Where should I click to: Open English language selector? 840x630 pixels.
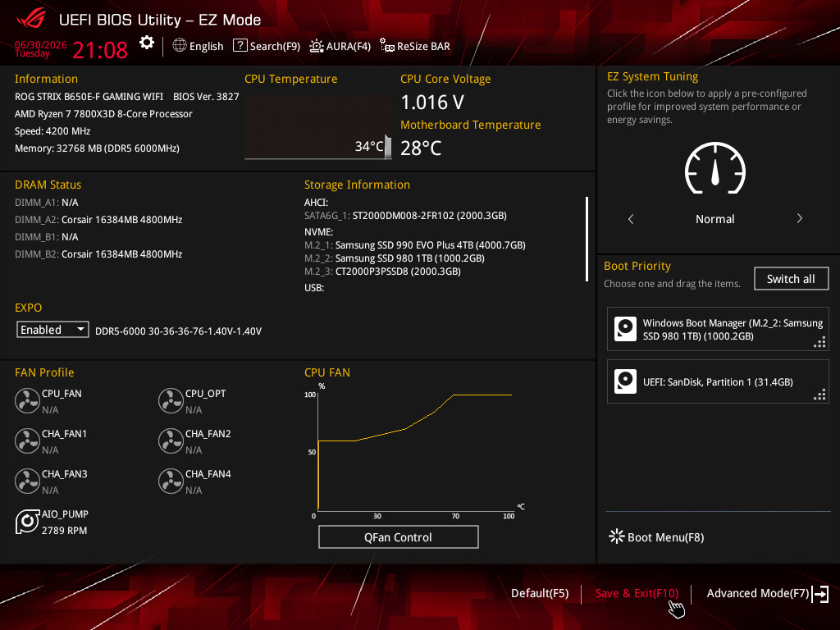pos(198,46)
